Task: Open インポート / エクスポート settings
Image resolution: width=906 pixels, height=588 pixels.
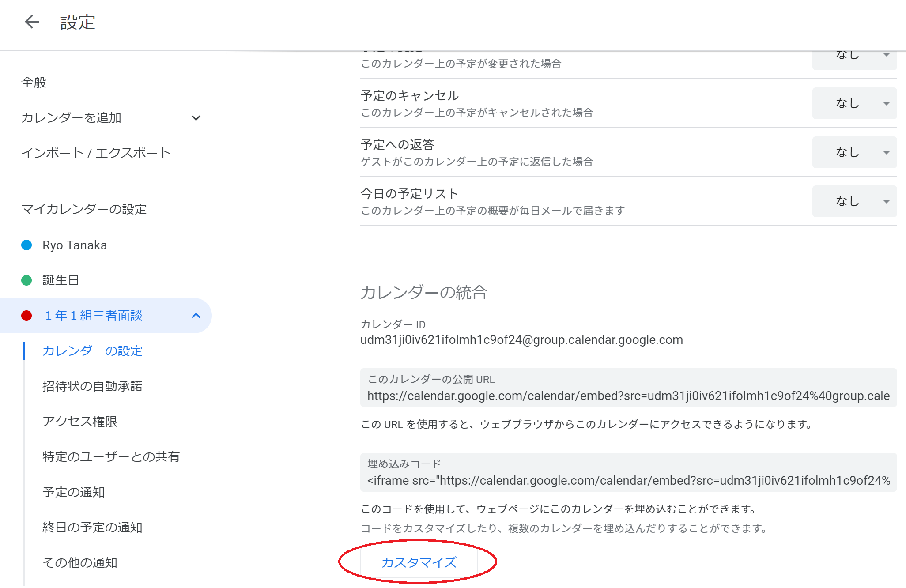Action: click(96, 153)
